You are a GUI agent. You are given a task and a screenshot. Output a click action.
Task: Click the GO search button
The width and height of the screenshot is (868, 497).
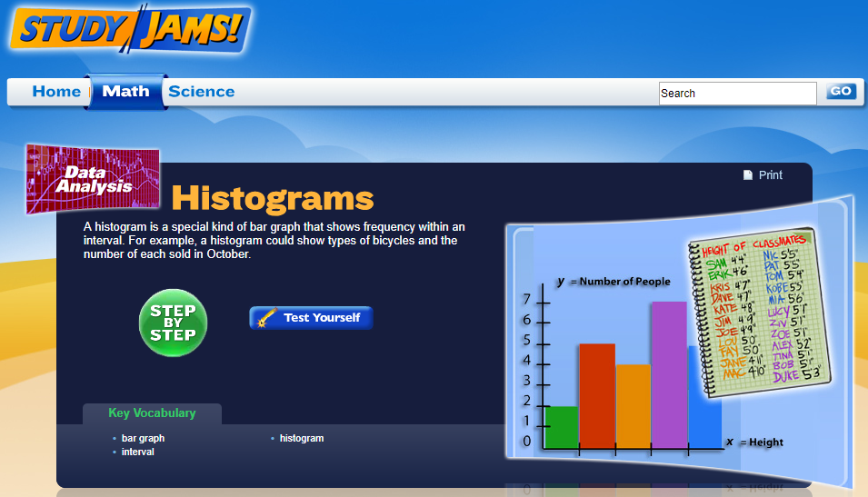pos(841,92)
